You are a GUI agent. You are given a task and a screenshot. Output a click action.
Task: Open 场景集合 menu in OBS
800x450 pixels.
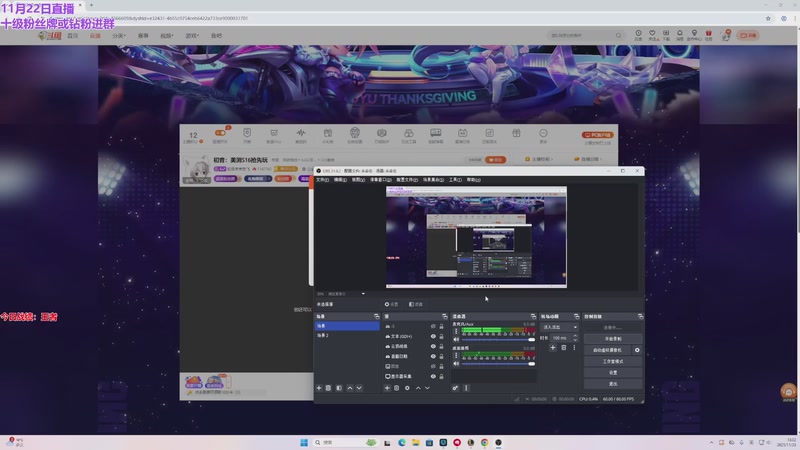[x=433, y=180]
